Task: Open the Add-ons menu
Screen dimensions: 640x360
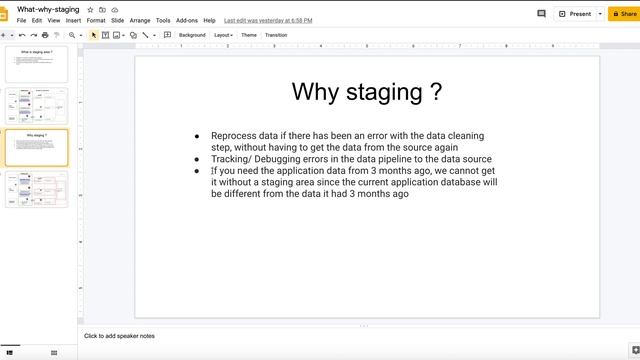Action: pyautogui.click(x=187, y=20)
